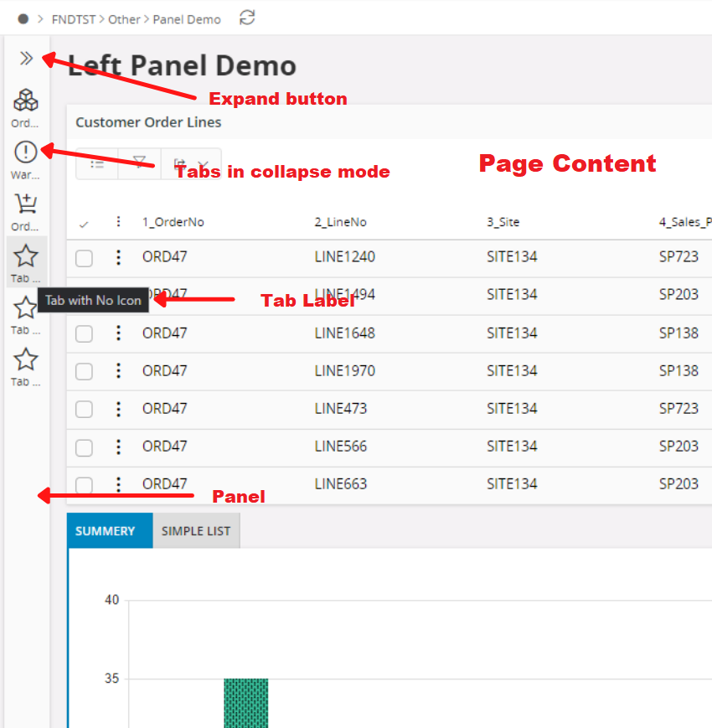The image size is (712, 728).
Task: Open row actions menu for LINE1970
Action: (118, 370)
